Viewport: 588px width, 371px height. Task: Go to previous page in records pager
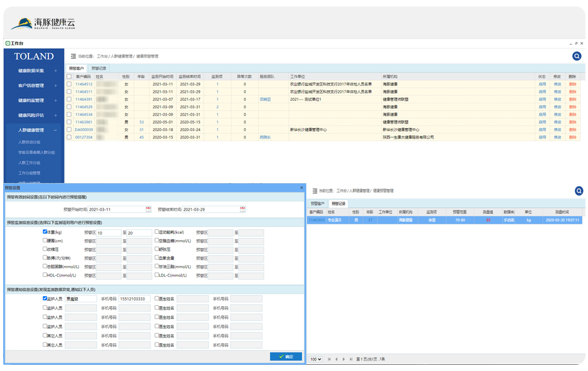coord(336,359)
